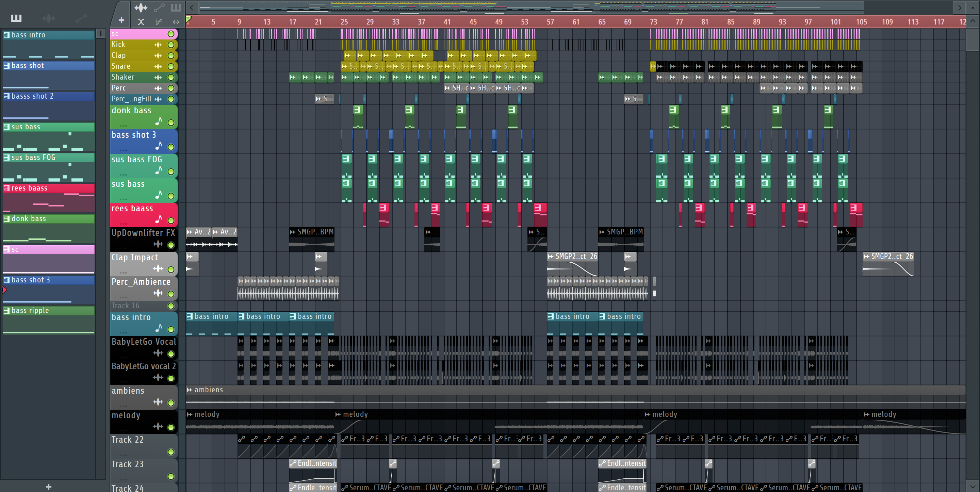Viewport: 980px width, 492px height.
Task: Mute the sus bass track
Action: point(171,196)
